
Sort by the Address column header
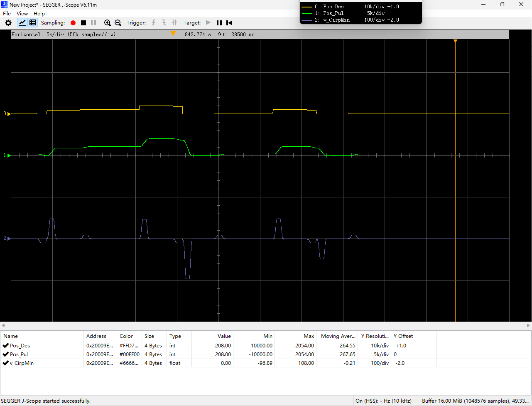(100, 336)
